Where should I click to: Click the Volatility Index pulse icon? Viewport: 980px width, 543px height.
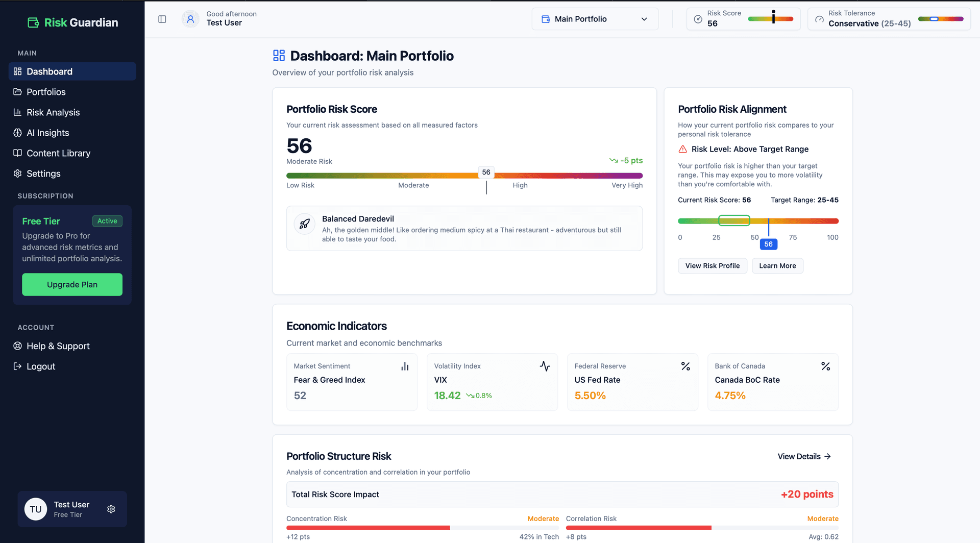click(x=545, y=366)
